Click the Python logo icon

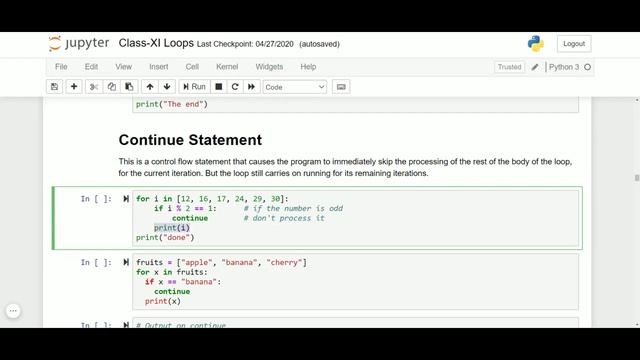tap(536, 44)
